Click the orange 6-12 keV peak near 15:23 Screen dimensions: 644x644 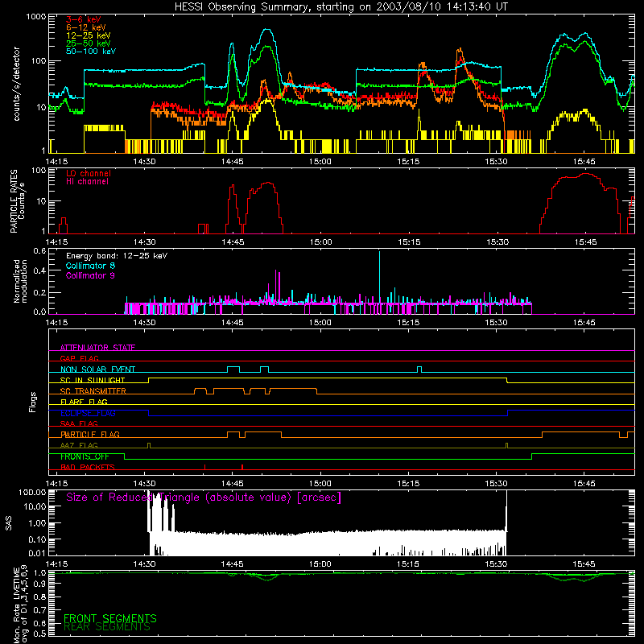[459, 49]
